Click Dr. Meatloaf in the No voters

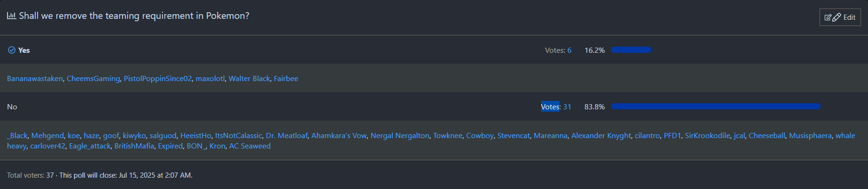pos(286,136)
